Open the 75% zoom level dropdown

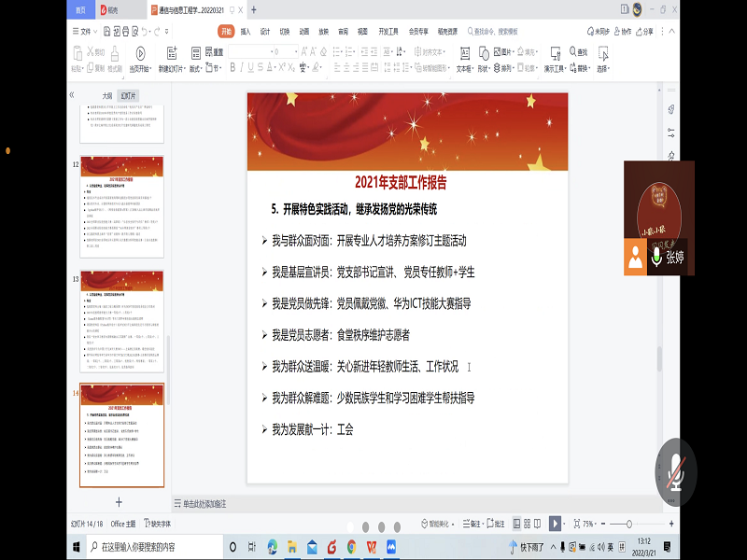click(x=590, y=524)
